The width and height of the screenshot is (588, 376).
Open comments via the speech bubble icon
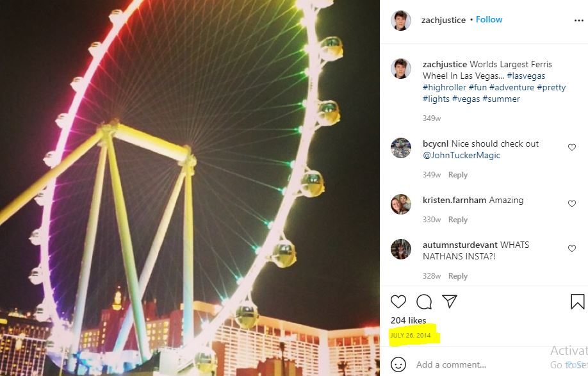(x=424, y=302)
